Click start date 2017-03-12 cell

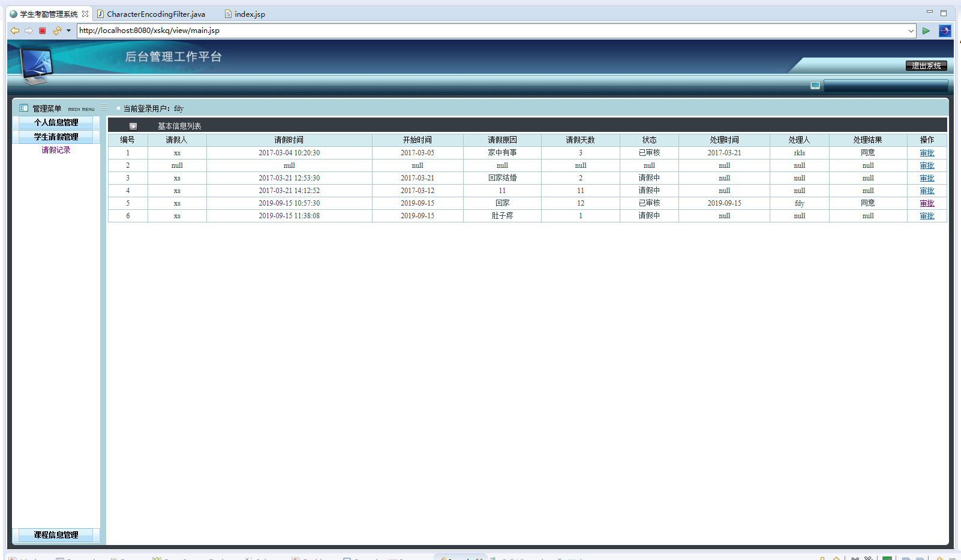(x=418, y=191)
